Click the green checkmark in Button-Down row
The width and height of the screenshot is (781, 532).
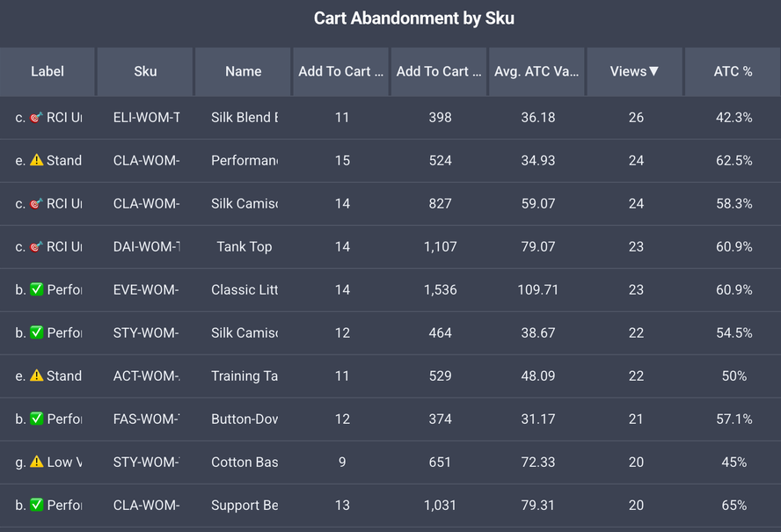coord(36,419)
